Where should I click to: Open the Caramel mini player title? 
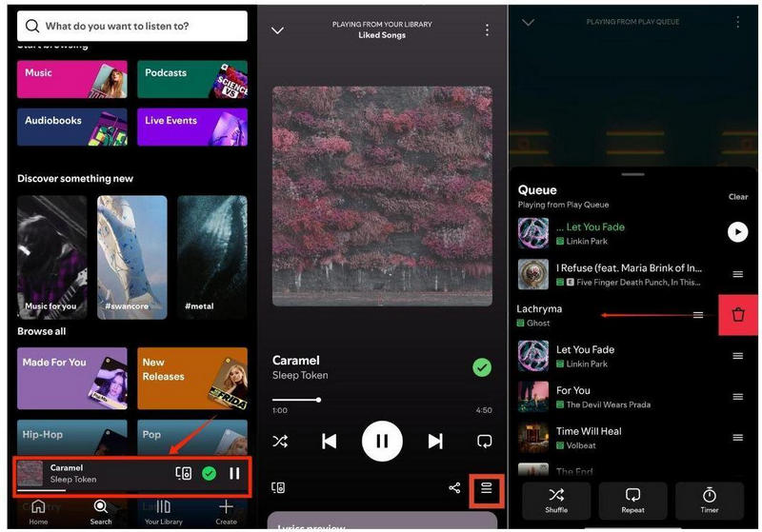[67, 467]
